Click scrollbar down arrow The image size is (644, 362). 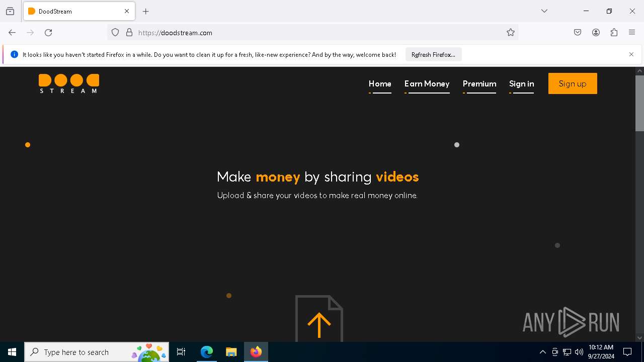pos(639,338)
